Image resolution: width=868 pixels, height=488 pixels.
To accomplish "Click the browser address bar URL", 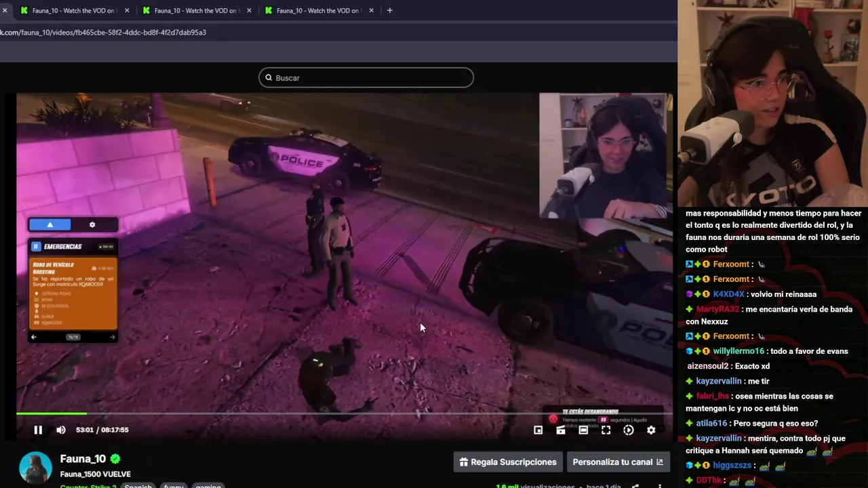I will click(x=103, y=33).
